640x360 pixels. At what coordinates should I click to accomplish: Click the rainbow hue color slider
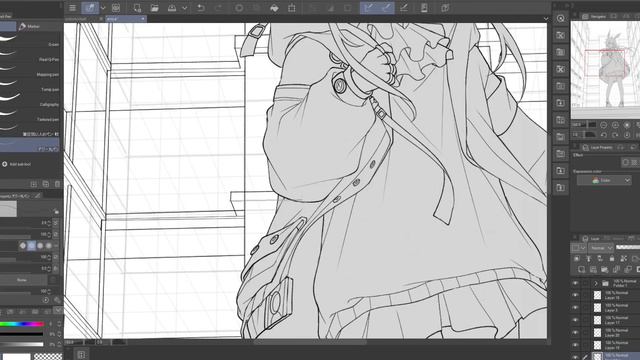[22, 324]
